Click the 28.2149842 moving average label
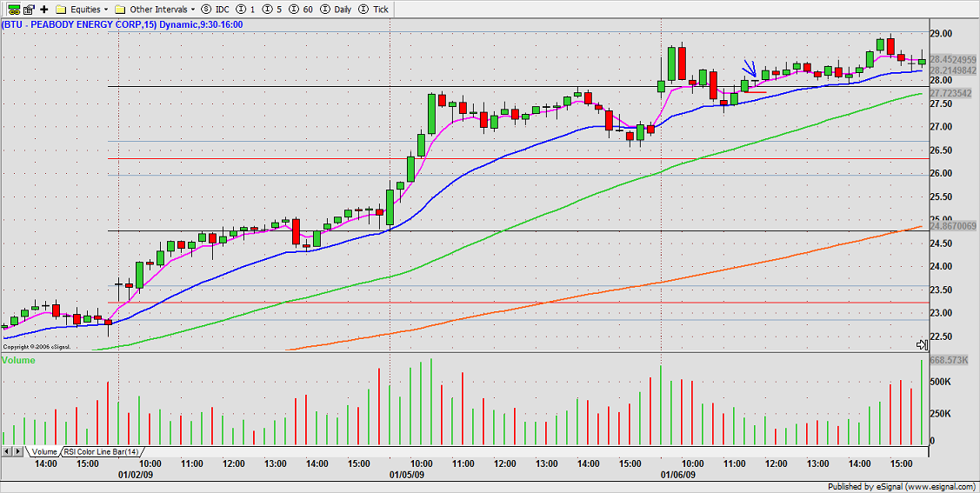This screenshot has width=980, height=493. click(953, 70)
